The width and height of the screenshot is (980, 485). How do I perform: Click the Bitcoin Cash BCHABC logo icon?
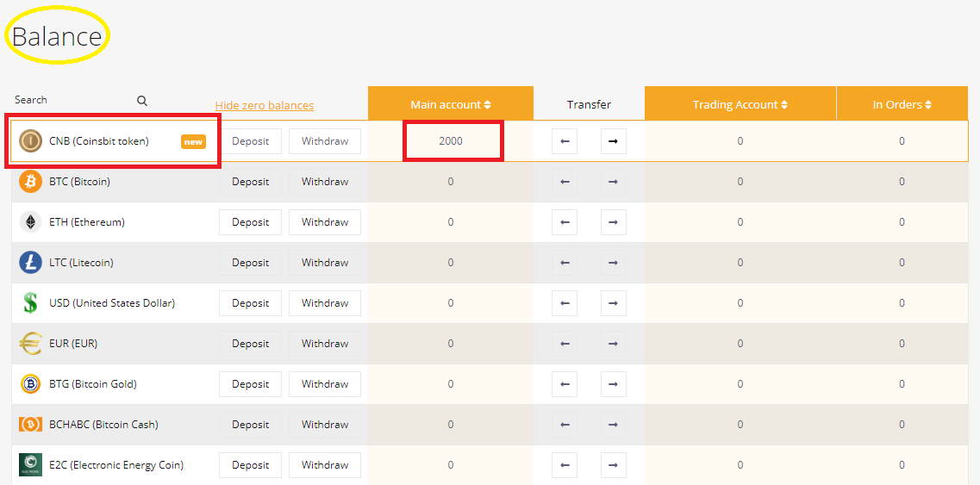pos(30,425)
